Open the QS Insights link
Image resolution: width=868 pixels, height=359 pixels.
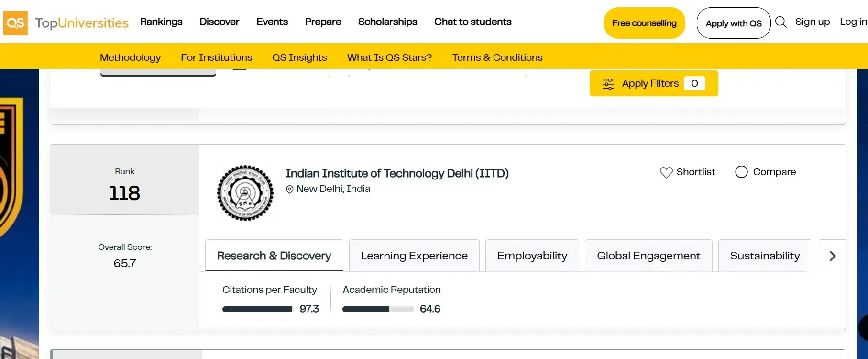coord(299,57)
